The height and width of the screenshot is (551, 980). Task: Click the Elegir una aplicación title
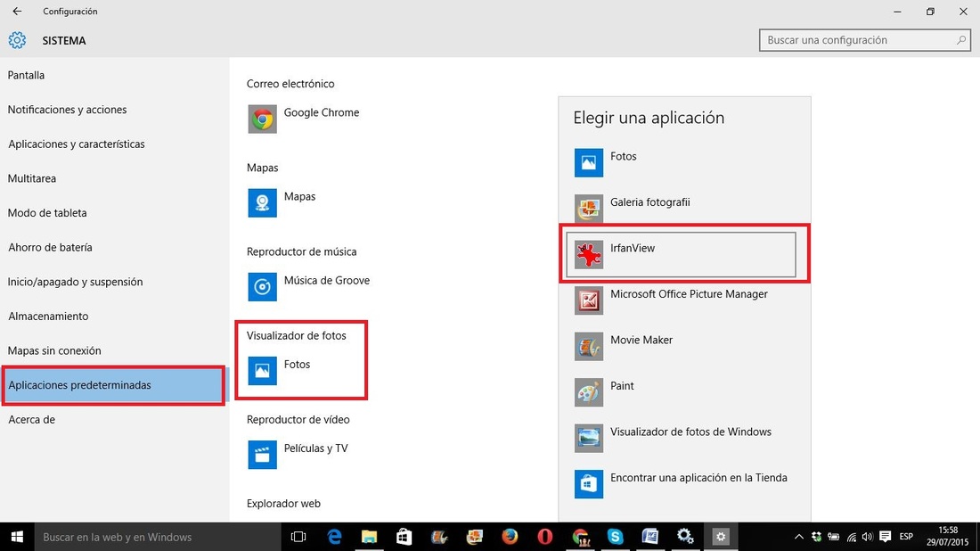649,119
